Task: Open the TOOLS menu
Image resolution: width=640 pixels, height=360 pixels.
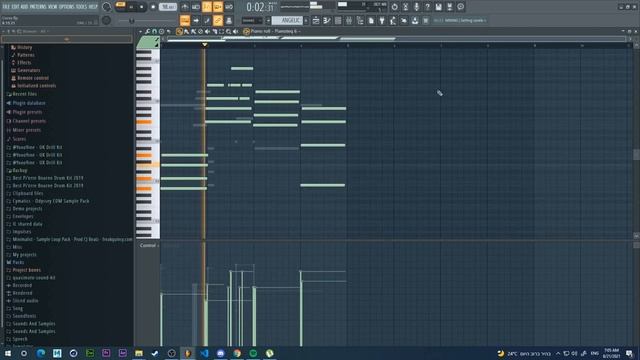Action: click(x=82, y=7)
